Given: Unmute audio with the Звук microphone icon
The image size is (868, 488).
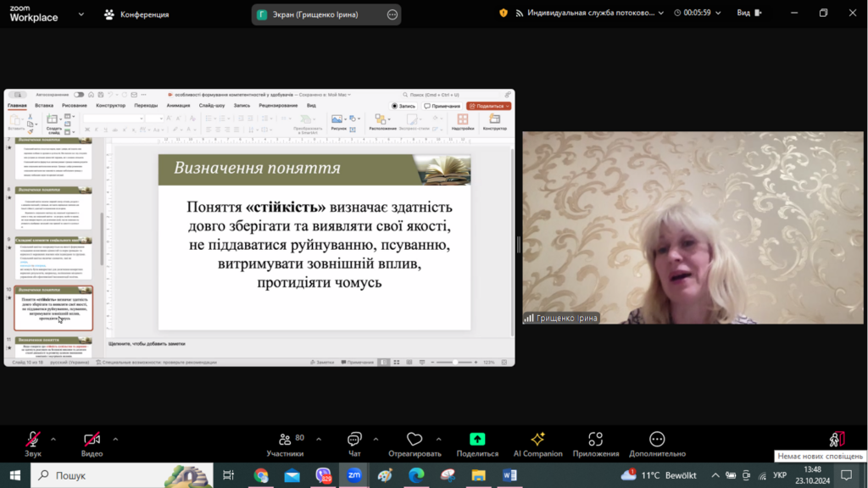Looking at the screenshot, I should point(33,440).
